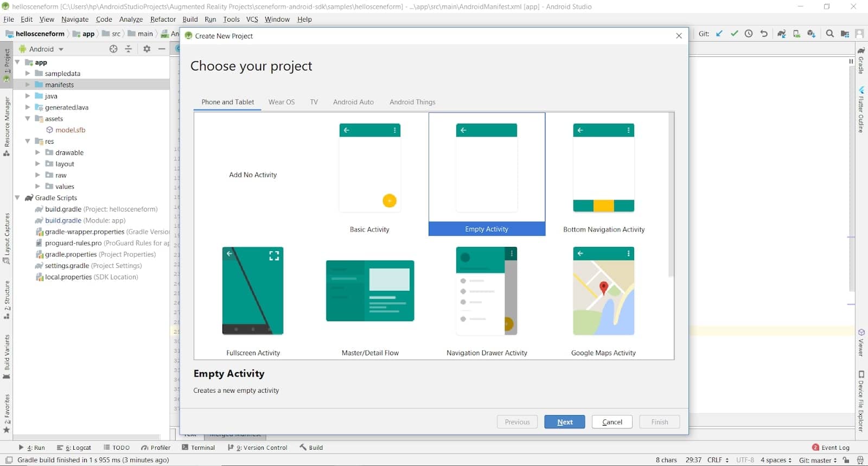Open the File menu
Screen dimensions: 868x466
[x=9, y=19]
